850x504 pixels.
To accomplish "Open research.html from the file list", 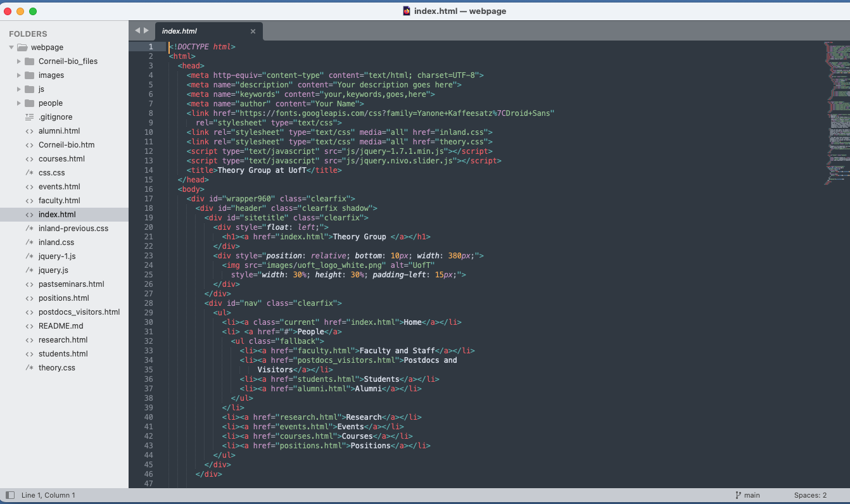I will pos(63,340).
